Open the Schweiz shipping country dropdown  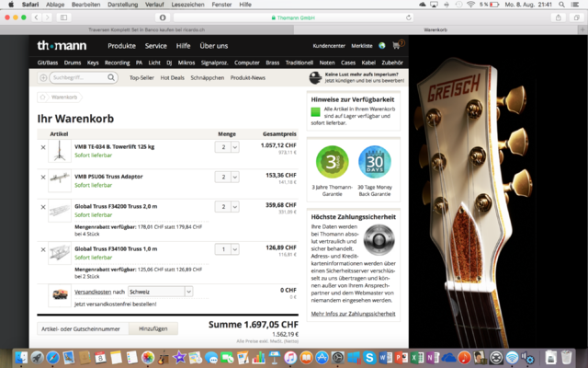point(161,292)
